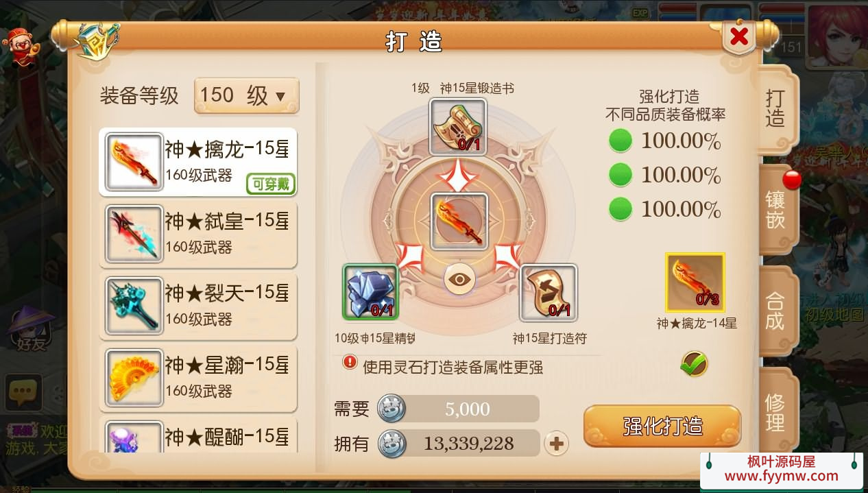Choose 神★裂天-15星 from the weapon list

click(x=199, y=306)
